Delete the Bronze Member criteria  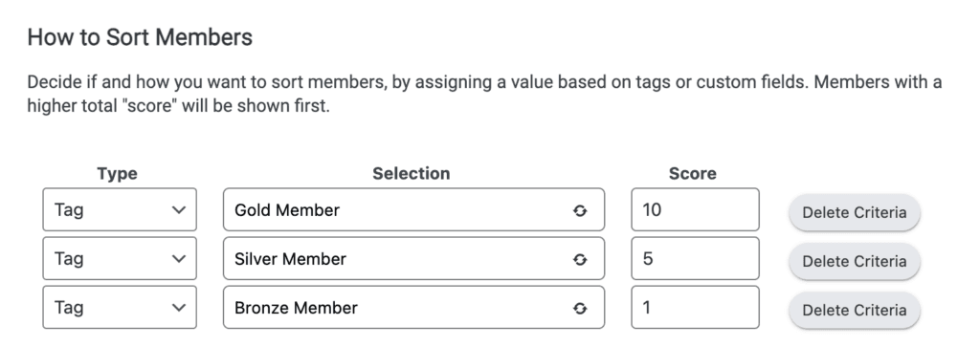855,310
